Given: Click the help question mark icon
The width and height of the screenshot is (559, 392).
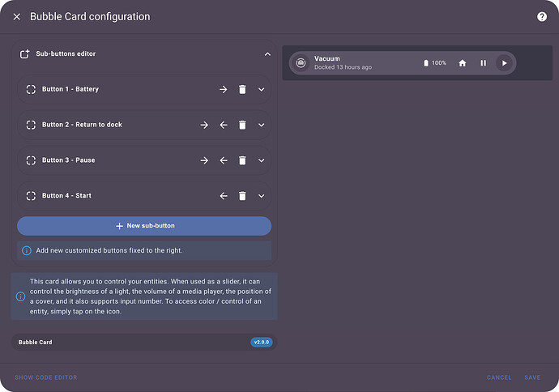Looking at the screenshot, I should coord(542,16).
